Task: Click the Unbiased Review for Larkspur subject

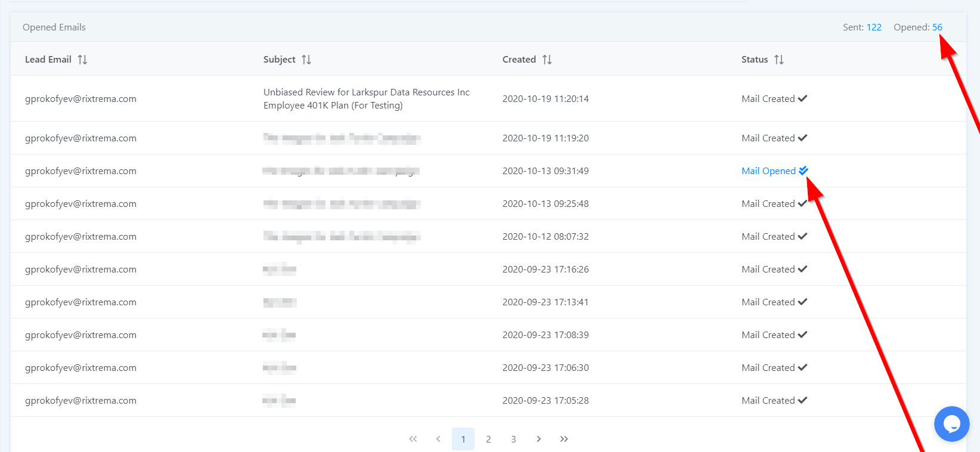Action: click(x=366, y=99)
